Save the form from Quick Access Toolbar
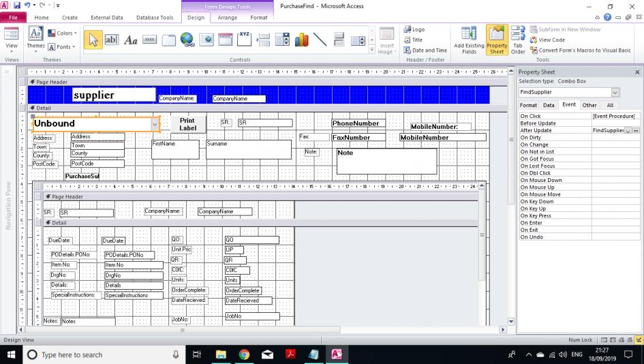This screenshot has width=644, height=364. [17, 5]
